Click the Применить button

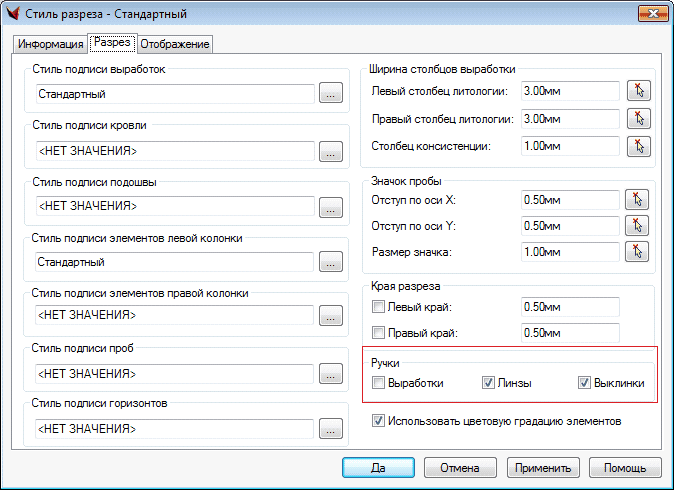pos(544,467)
